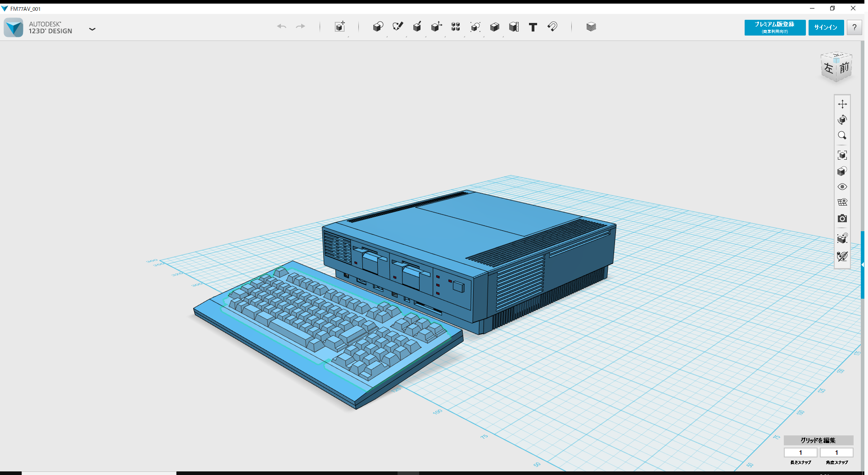Open the main application menu chevron
The image size is (868, 475).
tap(92, 29)
